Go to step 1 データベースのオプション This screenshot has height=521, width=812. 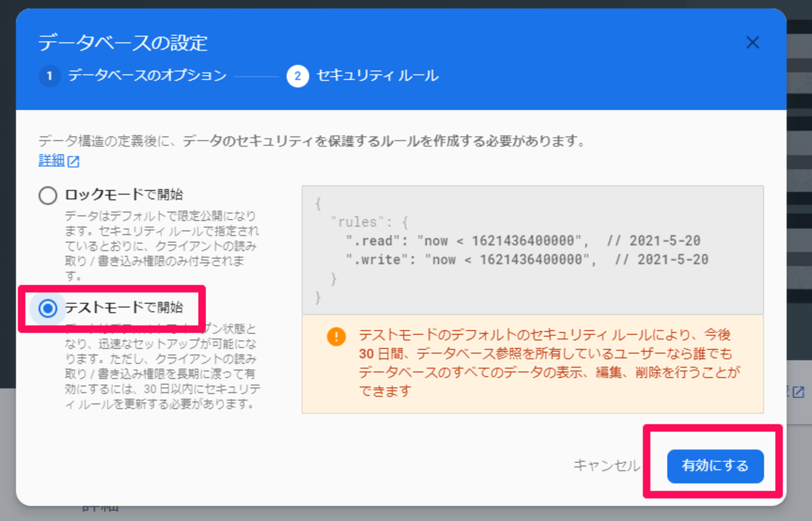point(133,76)
